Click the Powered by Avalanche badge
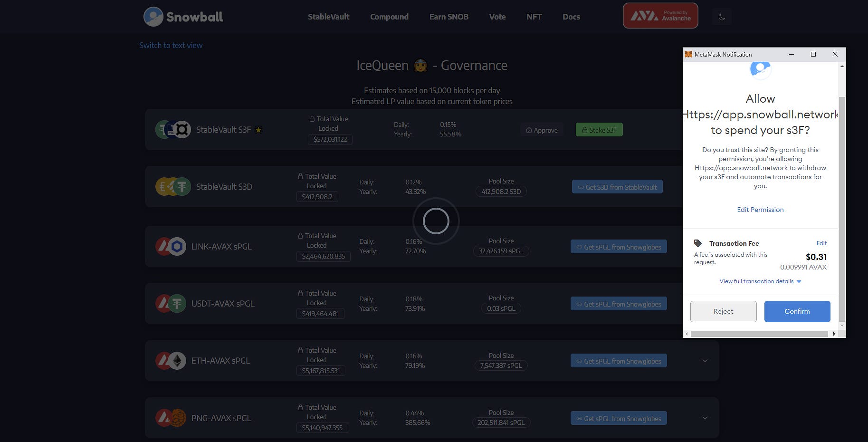 [660, 16]
